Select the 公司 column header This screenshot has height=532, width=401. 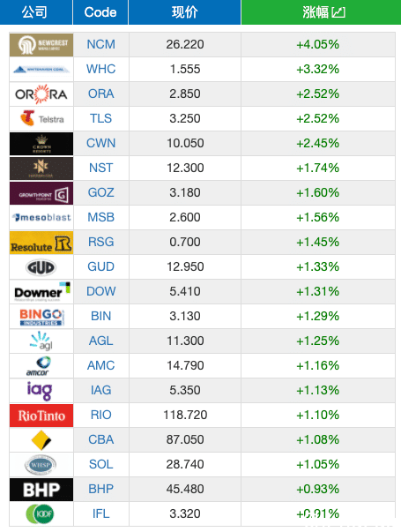[x=36, y=12]
